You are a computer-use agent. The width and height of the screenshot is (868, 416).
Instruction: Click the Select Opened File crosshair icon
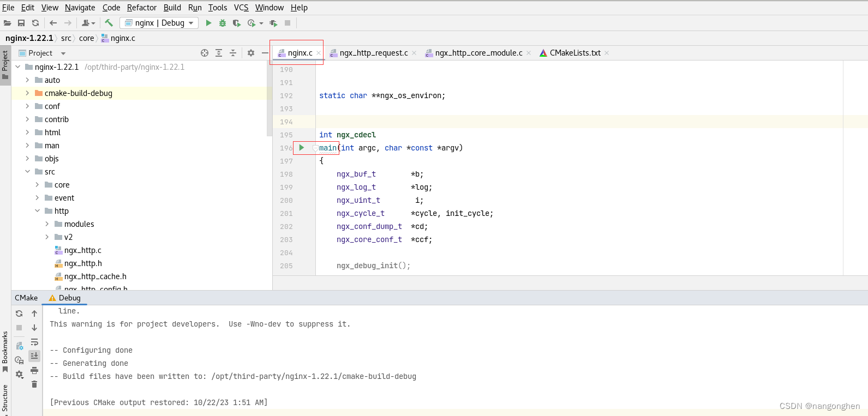[x=205, y=53]
